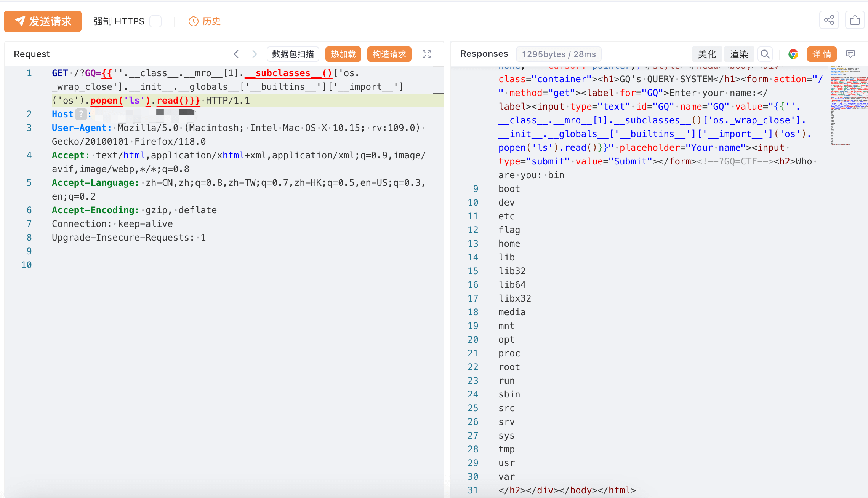Click the 'Responses' panel title
This screenshot has height=498, width=868.
[484, 54]
